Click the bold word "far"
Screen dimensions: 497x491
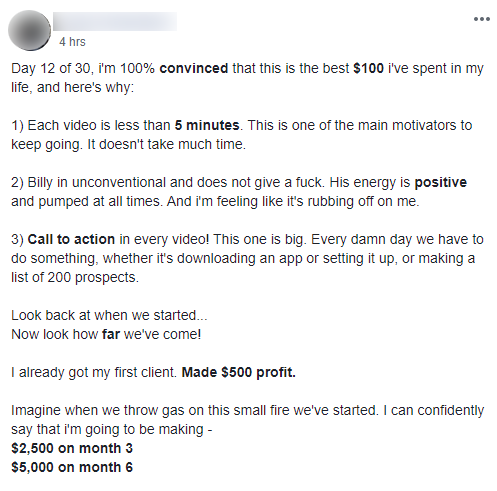(x=111, y=334)
